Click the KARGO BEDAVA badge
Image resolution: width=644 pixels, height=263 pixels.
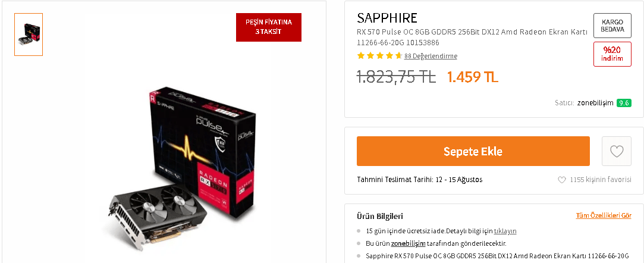(x=612, y=26)
